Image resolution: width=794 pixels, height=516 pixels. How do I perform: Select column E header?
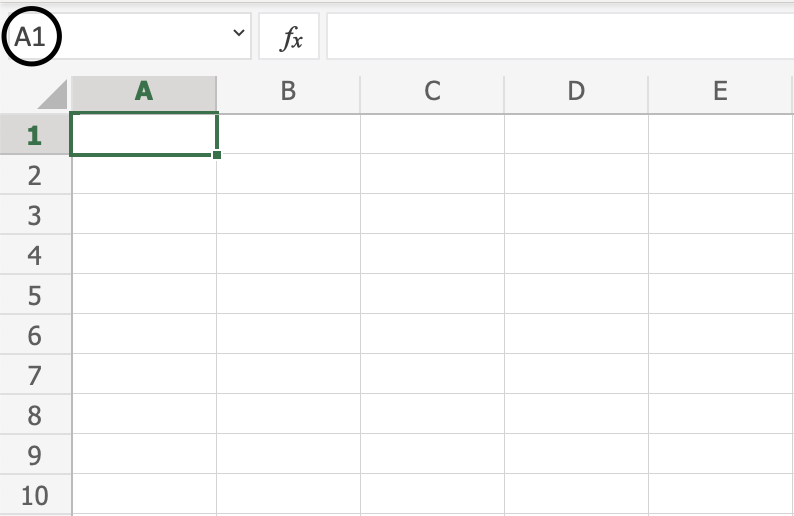click(x=720, y=91)
